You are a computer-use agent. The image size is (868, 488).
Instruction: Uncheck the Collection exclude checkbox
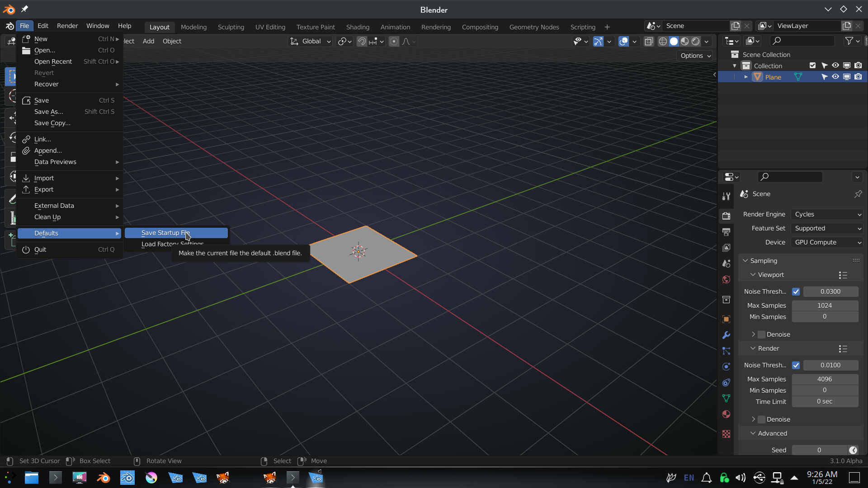coord(812,66)
